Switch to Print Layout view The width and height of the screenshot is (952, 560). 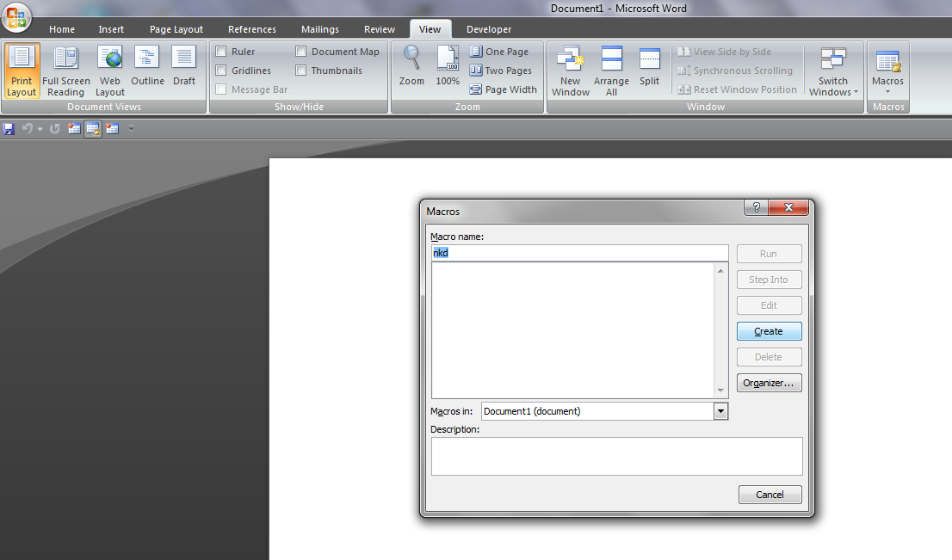22,71
